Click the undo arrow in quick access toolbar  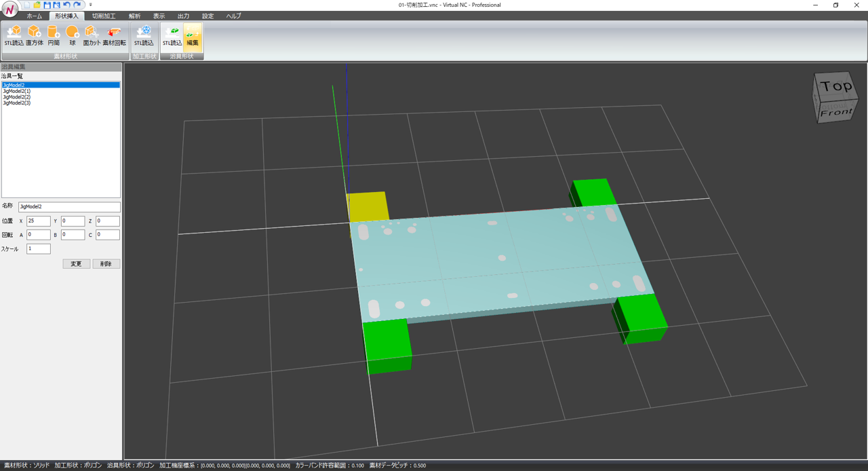66,5
